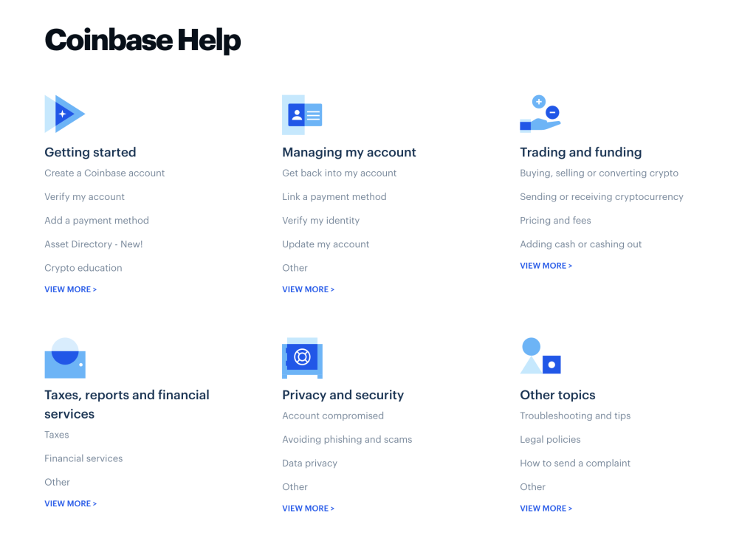Open Financial services link
Viewport: 756px width, 541px height.
coord(83,458)
